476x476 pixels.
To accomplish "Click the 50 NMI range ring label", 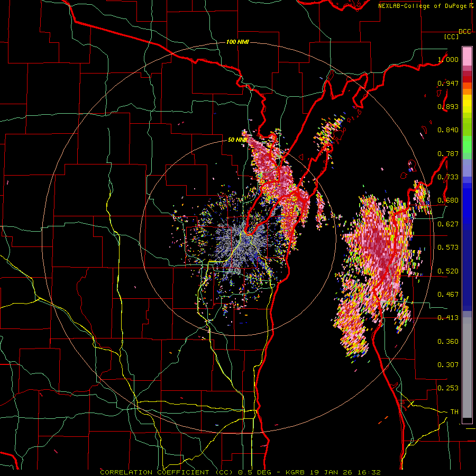I will [237, 140].
